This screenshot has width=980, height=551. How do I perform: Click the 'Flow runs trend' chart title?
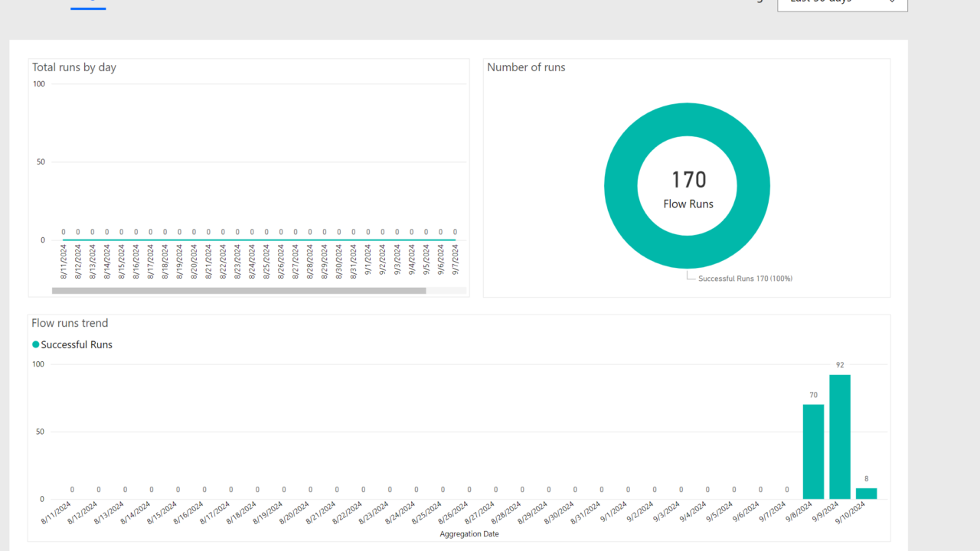coord(70,323)
